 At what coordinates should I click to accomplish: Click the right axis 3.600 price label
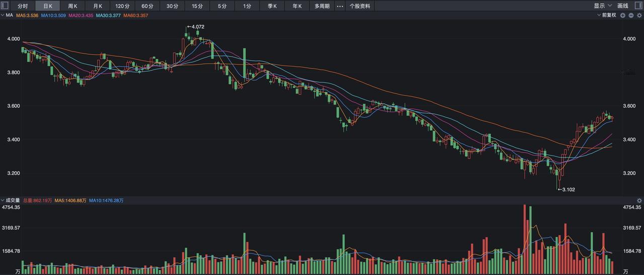629,106
